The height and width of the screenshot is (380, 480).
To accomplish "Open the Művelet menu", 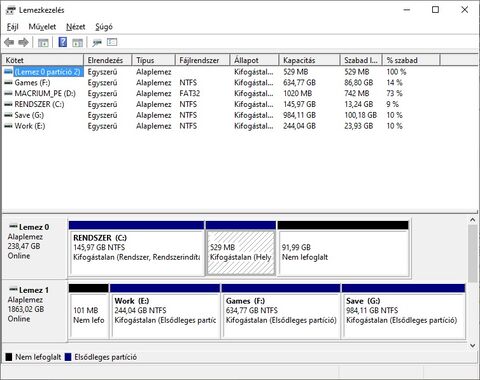I will (x=42, y=27).
